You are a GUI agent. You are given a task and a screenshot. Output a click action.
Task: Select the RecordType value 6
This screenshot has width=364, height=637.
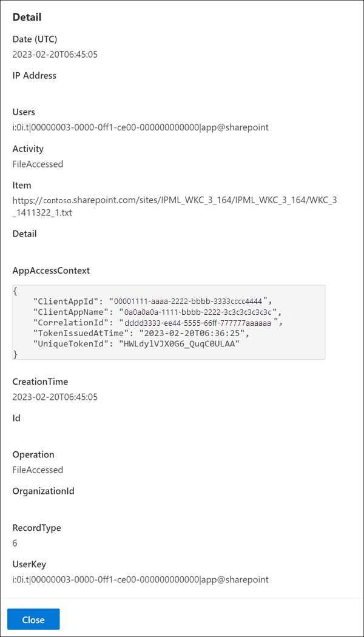pos(15,543)
